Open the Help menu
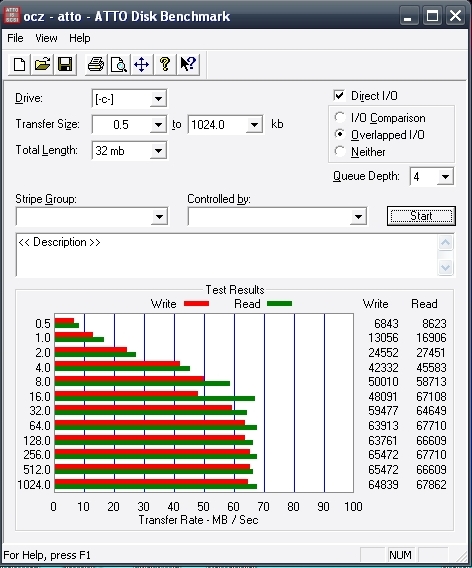The height and width of the screenshot is (568, 472). (80, 38)
